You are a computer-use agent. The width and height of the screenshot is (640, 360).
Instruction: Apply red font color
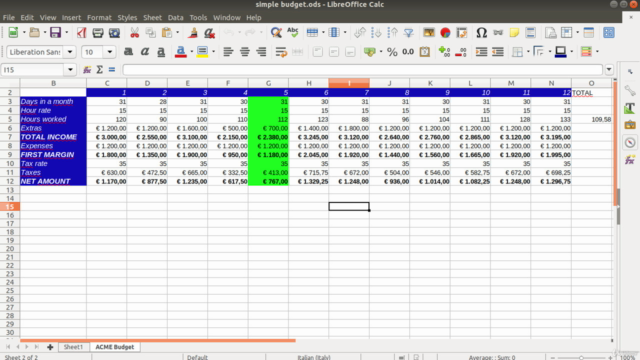tap(180, 52)
